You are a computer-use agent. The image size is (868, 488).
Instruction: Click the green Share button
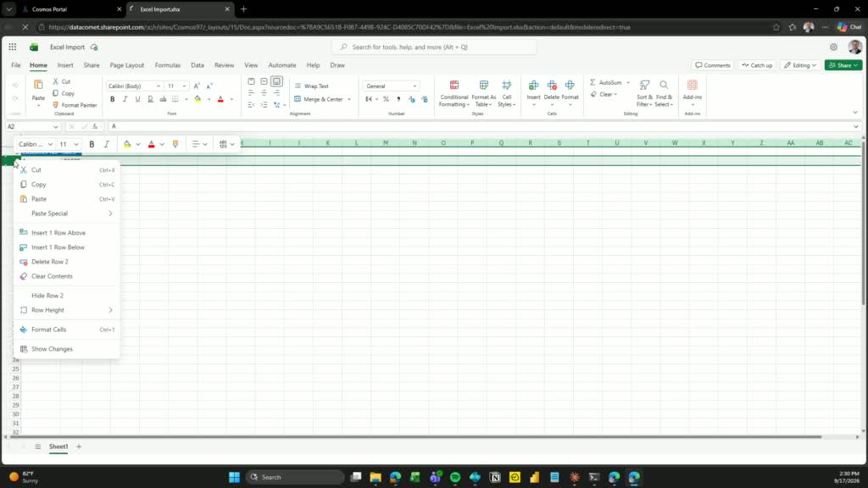coord(843,65)
